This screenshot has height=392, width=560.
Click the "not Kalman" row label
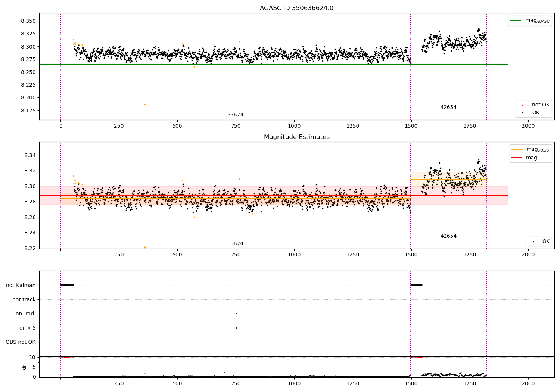pyautogui.click(x=21, y=285)
